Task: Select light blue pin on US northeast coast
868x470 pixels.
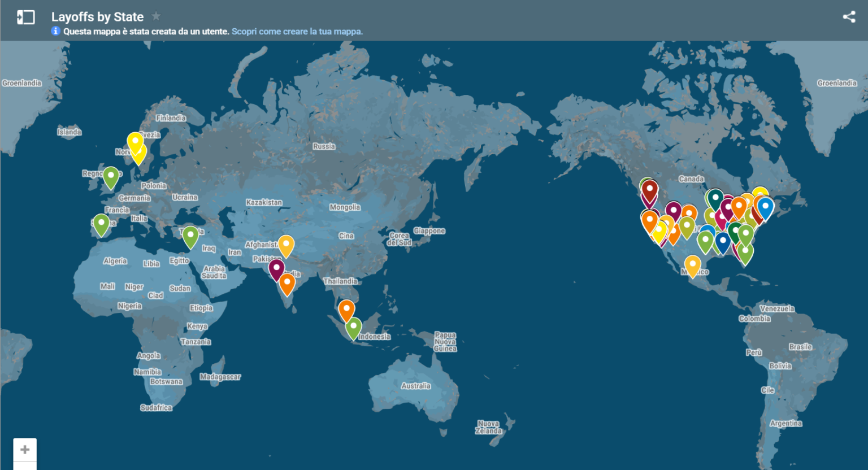Action: [x=765, y=207]
